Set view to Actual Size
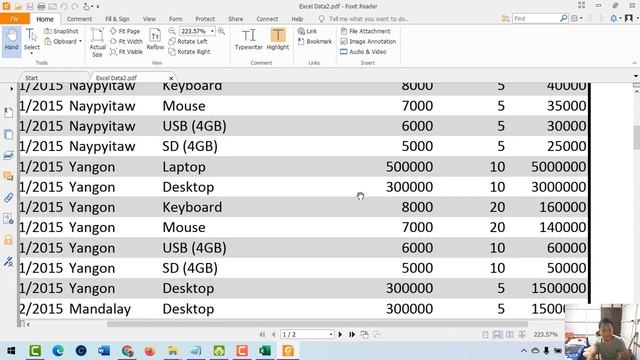 coord(97,42)
